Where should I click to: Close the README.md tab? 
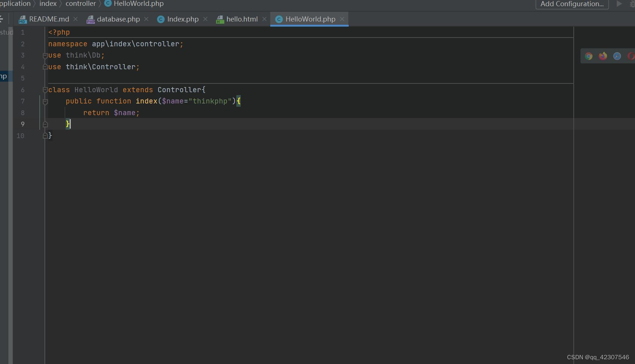click(75, 19)
